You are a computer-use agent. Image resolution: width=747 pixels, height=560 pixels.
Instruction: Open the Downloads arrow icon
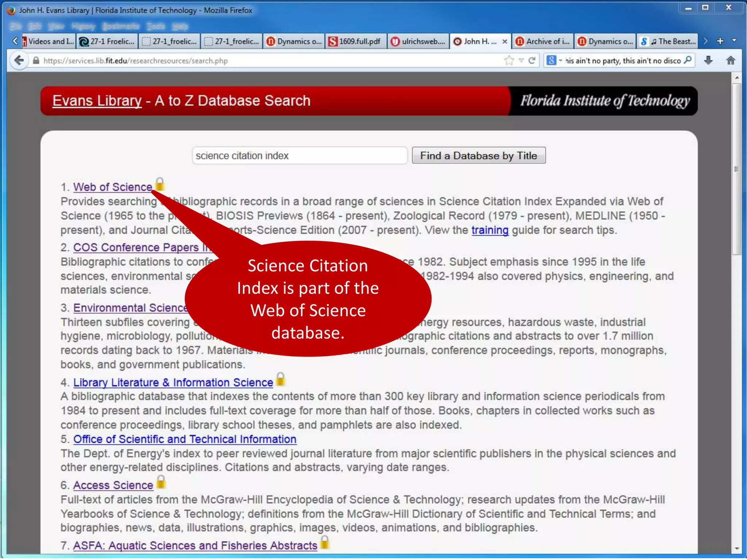(708, 61)
